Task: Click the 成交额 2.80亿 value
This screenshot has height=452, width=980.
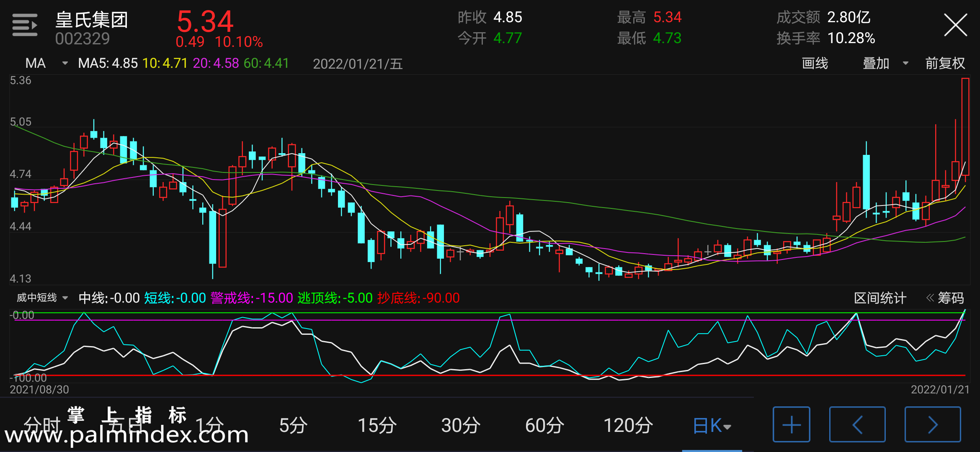Action: click(x=849, y=17)
